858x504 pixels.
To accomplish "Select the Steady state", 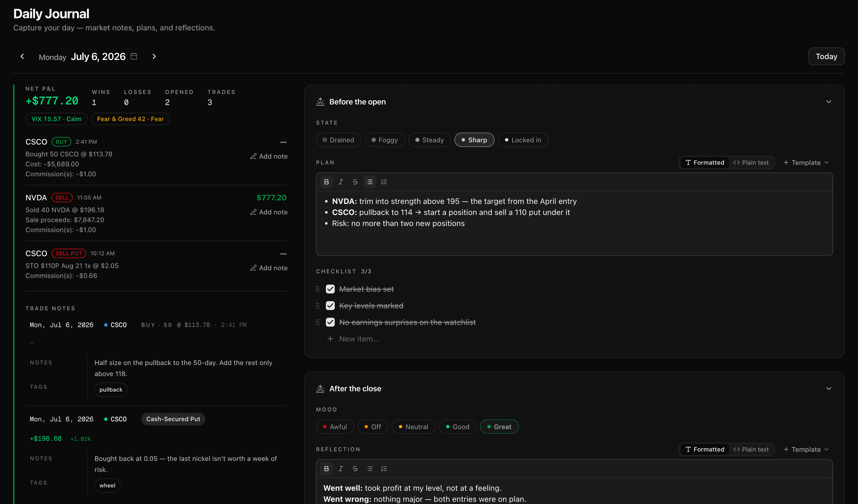I will pyautogui.click(x=430, y=140).
